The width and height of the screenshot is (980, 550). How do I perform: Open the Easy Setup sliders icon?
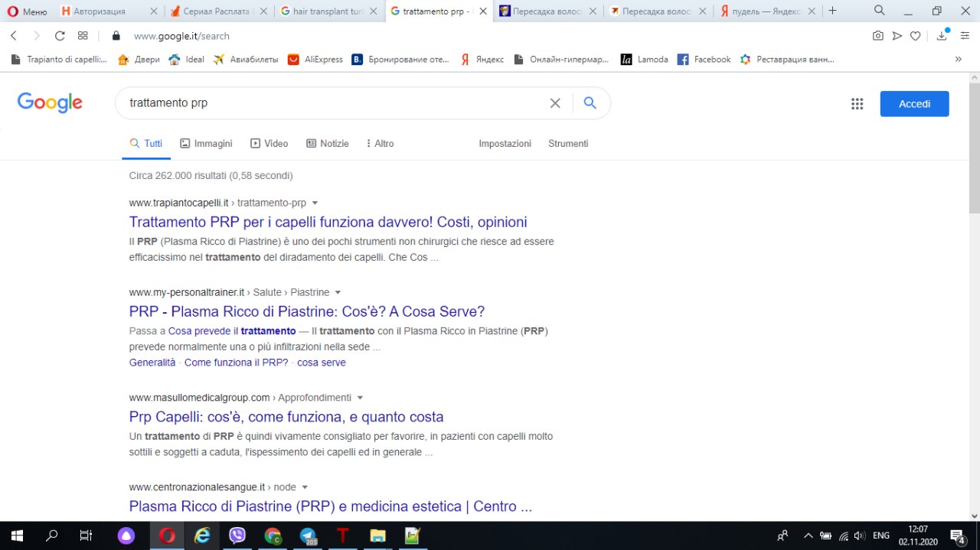point(965,36)
